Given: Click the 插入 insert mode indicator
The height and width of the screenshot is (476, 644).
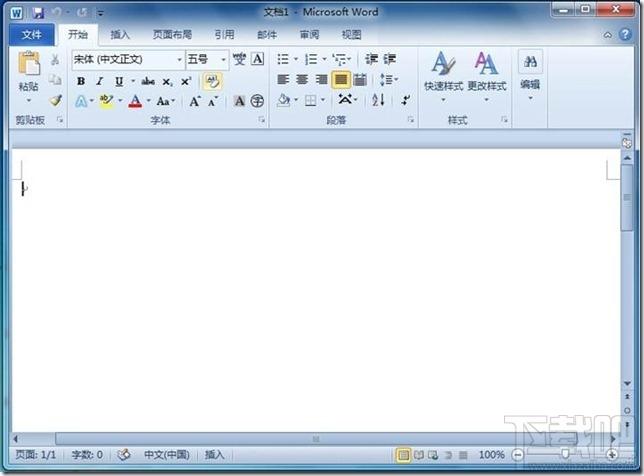Looking at the screenshot, I should [214, 455].
